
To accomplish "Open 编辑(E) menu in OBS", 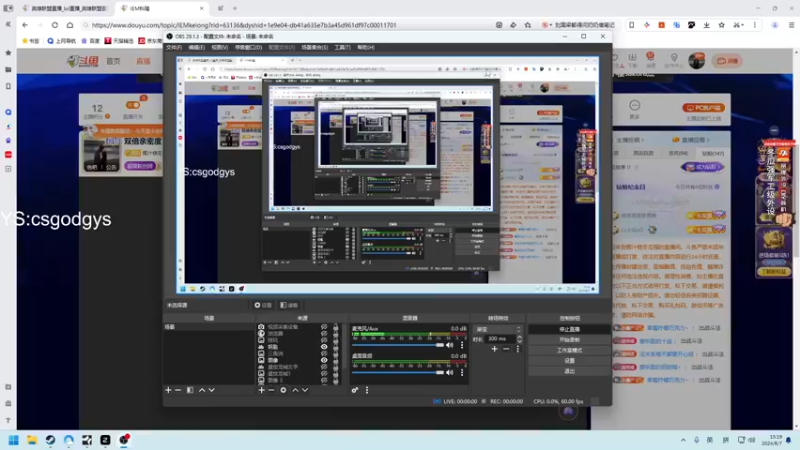I will click(196, 47).
